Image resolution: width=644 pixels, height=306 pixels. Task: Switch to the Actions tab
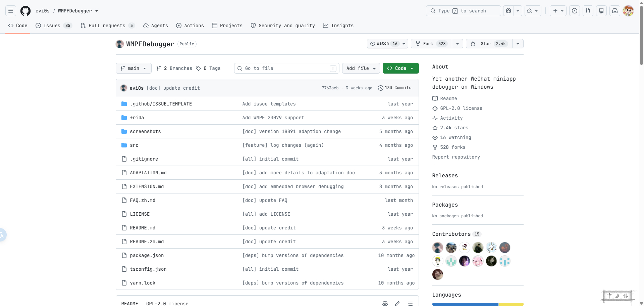190,26
